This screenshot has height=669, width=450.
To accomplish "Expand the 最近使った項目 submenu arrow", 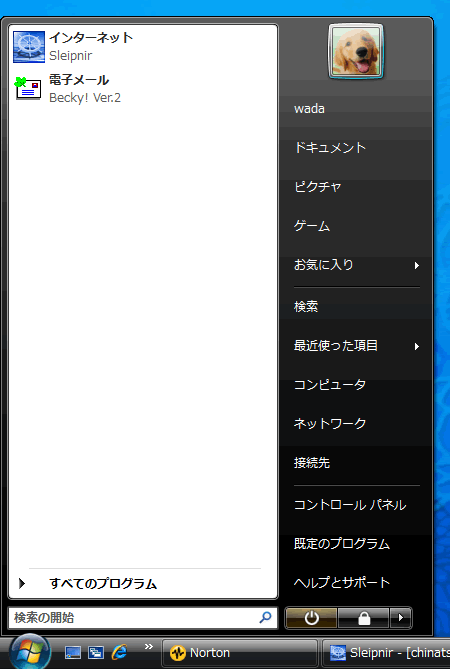I will [x=417, y=346].
